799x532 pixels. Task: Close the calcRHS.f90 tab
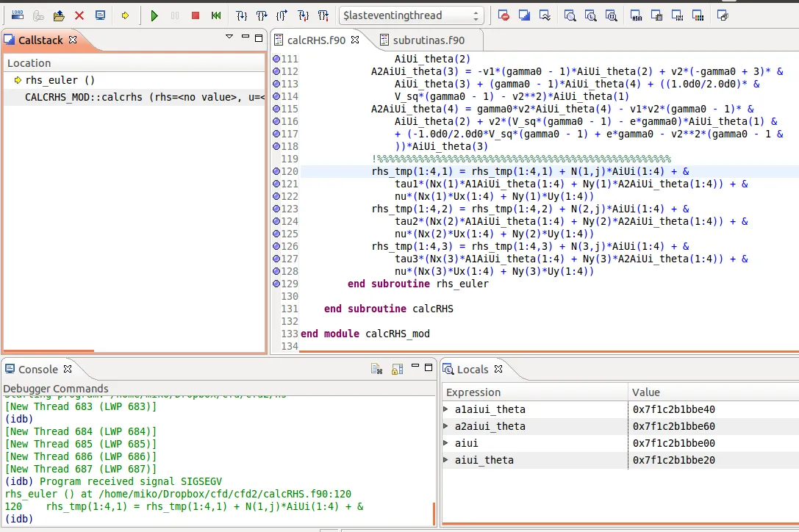click(x=355, y=39)
